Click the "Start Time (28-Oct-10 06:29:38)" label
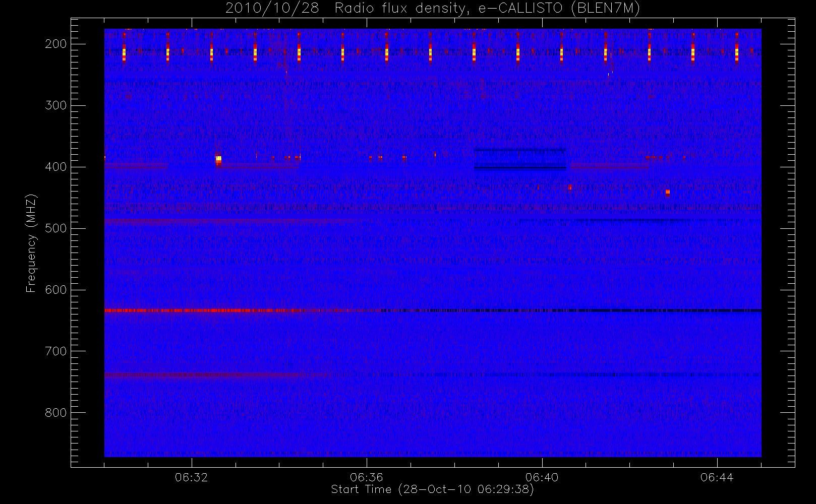The width and height of the screenshot is (816, 504). pos(432,489)
